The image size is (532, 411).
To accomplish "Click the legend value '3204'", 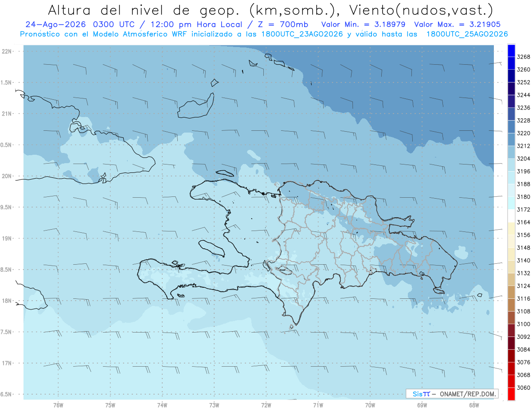I will 524,159.
